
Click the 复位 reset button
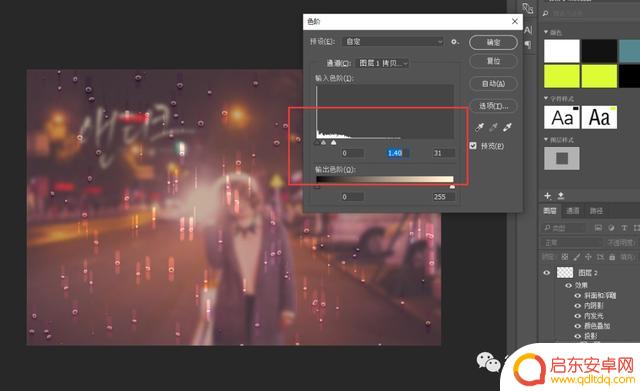click(x=493, y=61)
